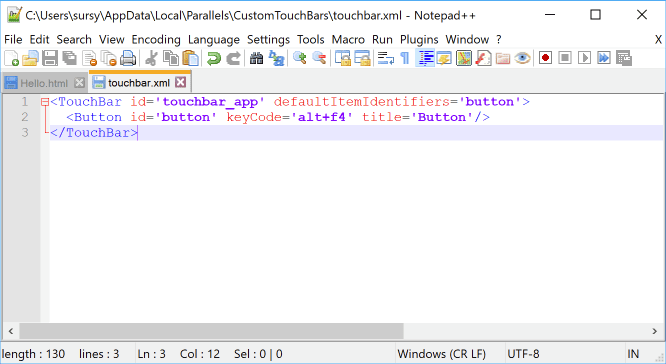Click the X close-document button at menu bar end

[658, 40]
